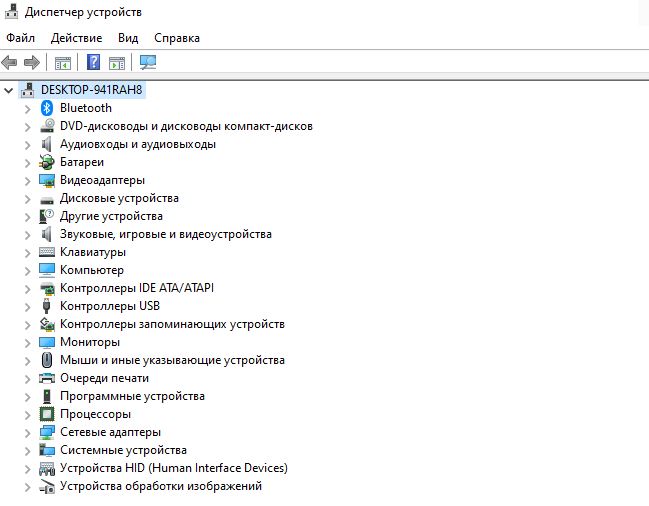Click the Bluetooth category icon
This screenshot has width=649, height=506.
pos(47,108)
